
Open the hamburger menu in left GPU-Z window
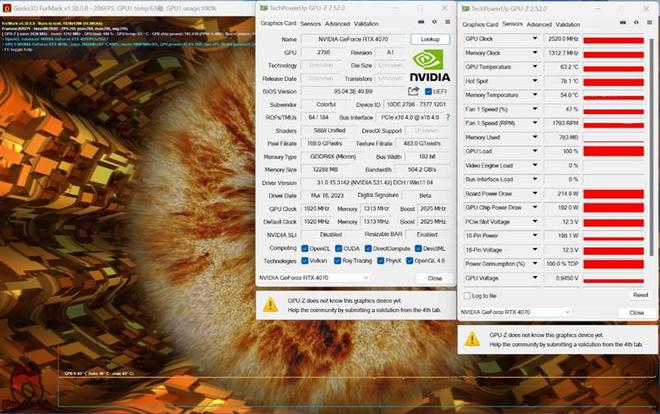[x=447, y=22]
